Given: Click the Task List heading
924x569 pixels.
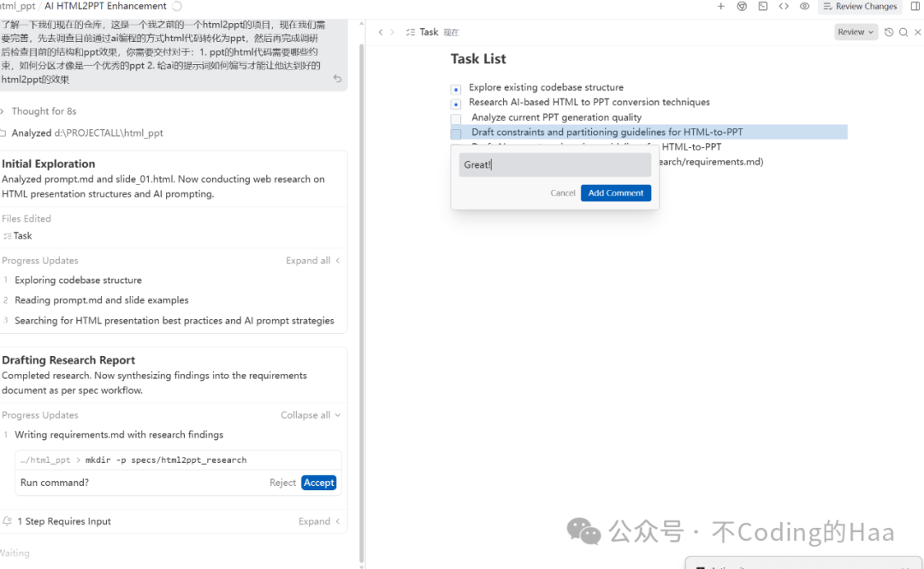Looking at the screenshot, I should [478, 59].
